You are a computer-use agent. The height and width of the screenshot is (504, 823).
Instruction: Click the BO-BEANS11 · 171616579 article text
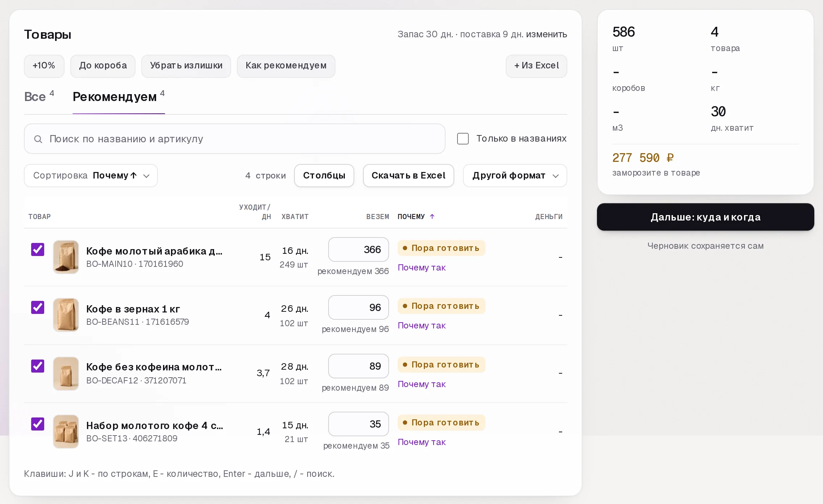click(x=138, y=322)
